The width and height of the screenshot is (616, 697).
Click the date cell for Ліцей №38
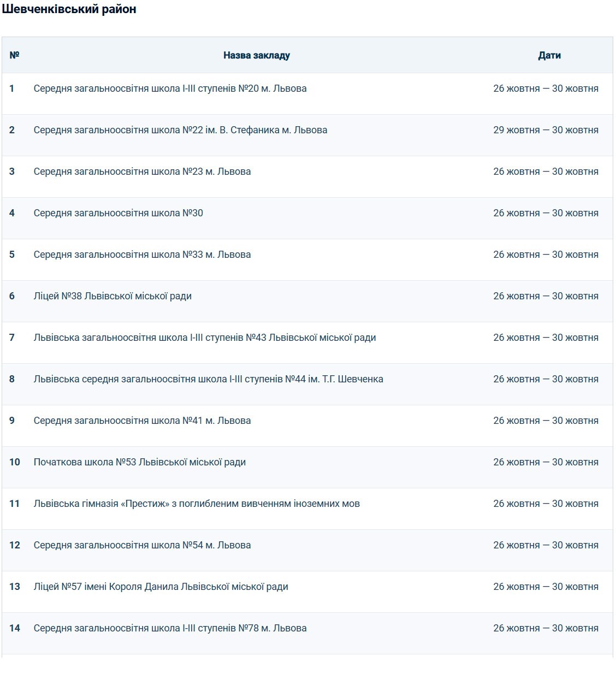point(546,296)
